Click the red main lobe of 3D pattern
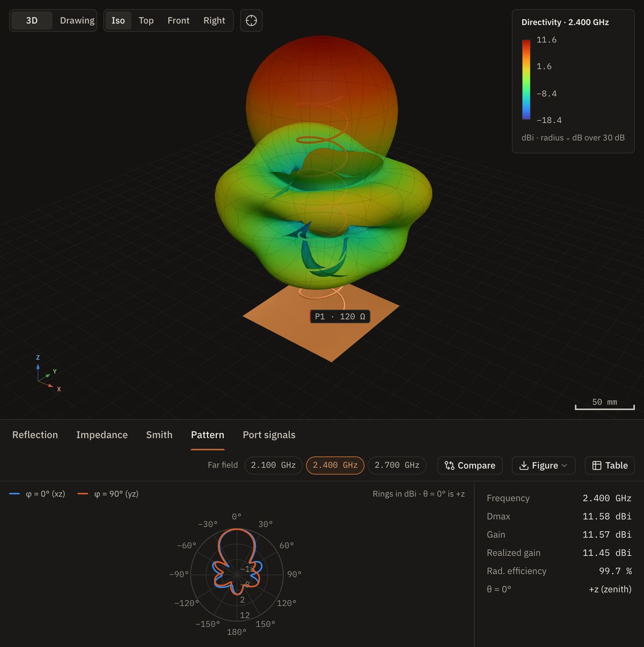Screen dimensions: 644x647 pos(322,80)
